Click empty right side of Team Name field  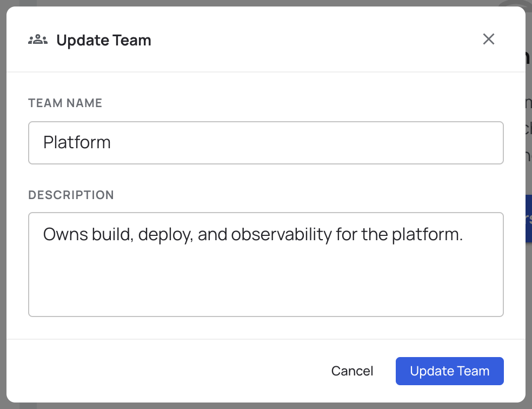coord(373,143)
